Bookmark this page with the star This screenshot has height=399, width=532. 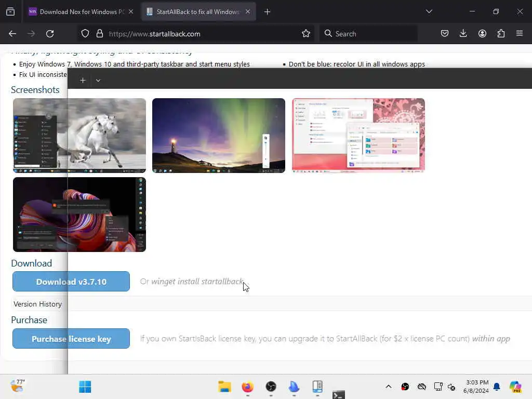(306, 34)
